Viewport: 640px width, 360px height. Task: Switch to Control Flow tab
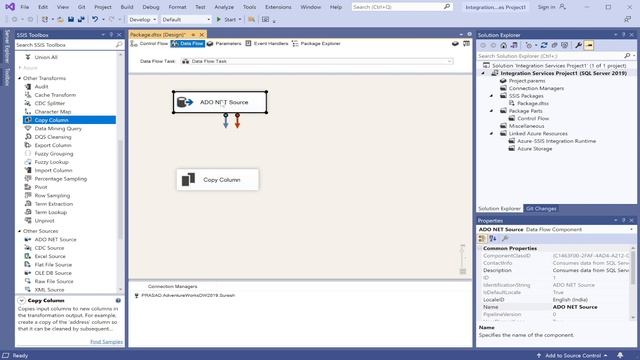149,43
